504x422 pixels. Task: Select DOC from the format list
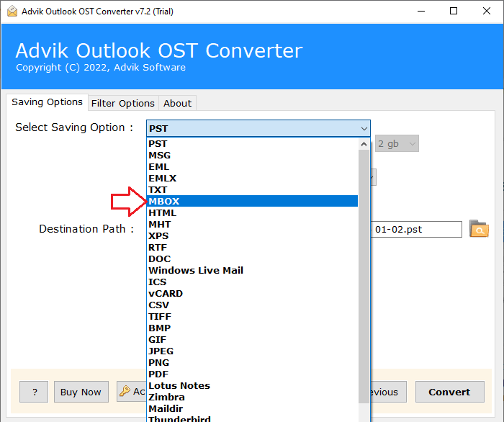coord(252,259)
